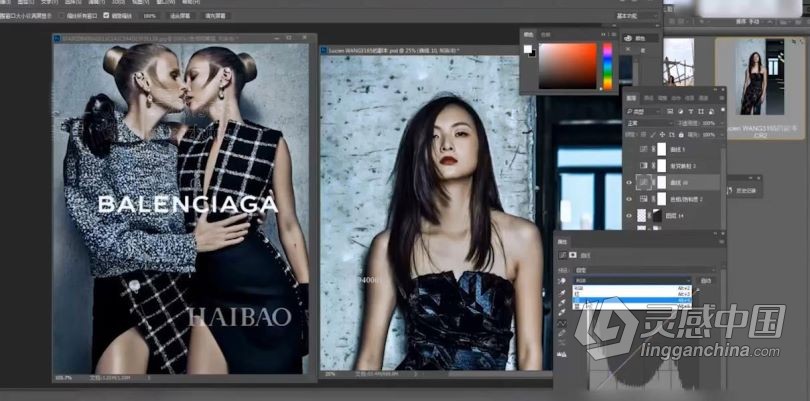Select the Layers panel tab
Image resolution: width=810 pixels, height=401 pixels.
[632, 98]
